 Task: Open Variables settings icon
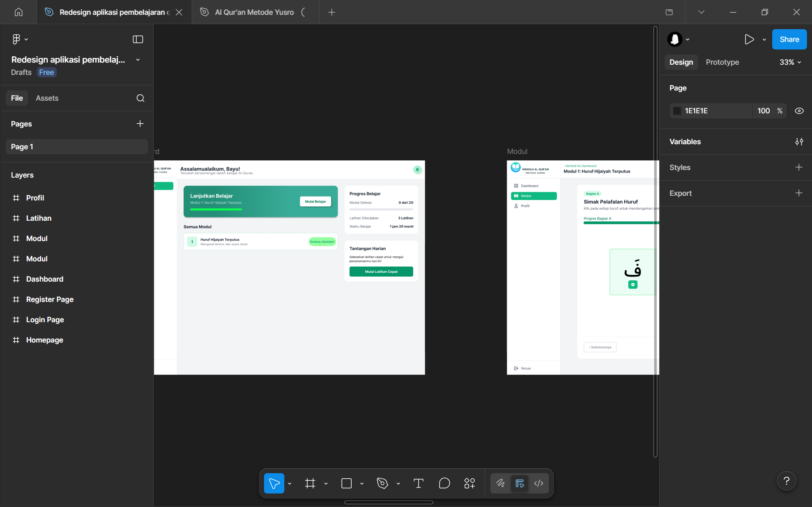(x=799, y=142)
